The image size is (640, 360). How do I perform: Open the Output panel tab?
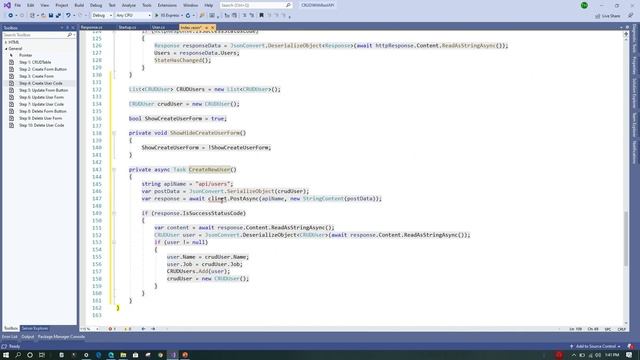pyautogui.click(x=28, y=337)
